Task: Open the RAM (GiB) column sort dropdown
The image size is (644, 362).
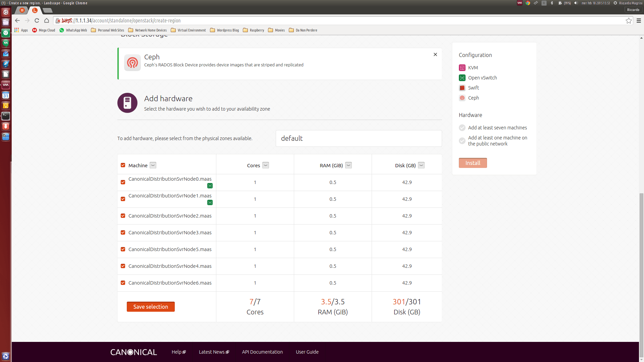Action: click(x=348, y=165)
